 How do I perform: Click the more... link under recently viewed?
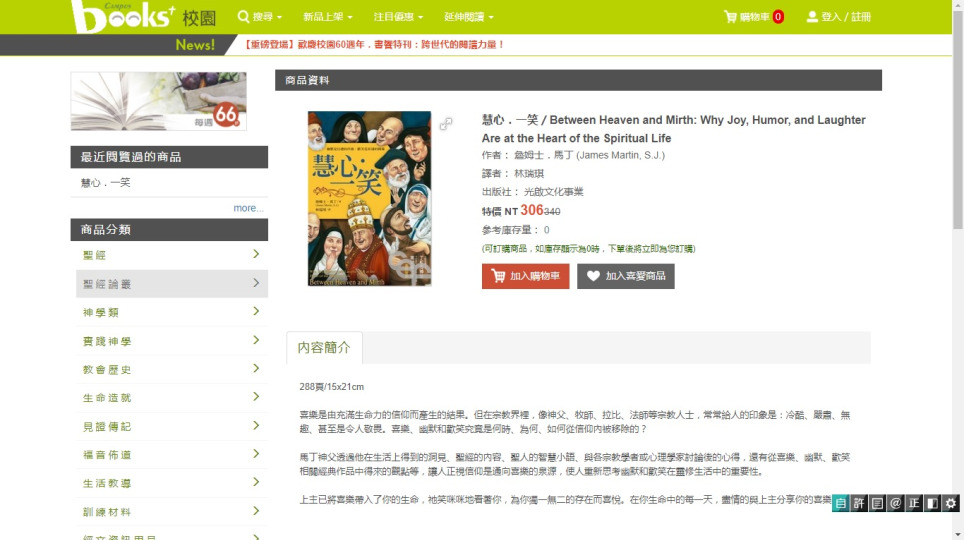248,208
